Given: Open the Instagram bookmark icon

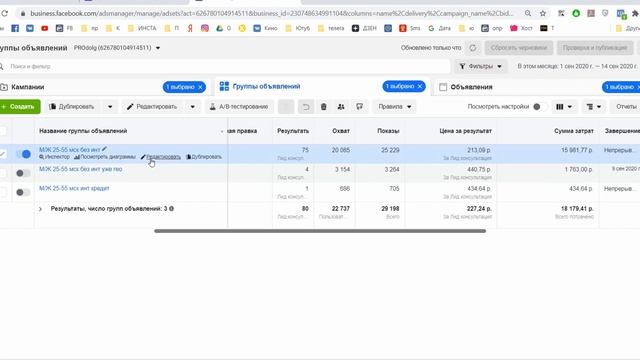Looking at the screenshot, I should 205,28.
